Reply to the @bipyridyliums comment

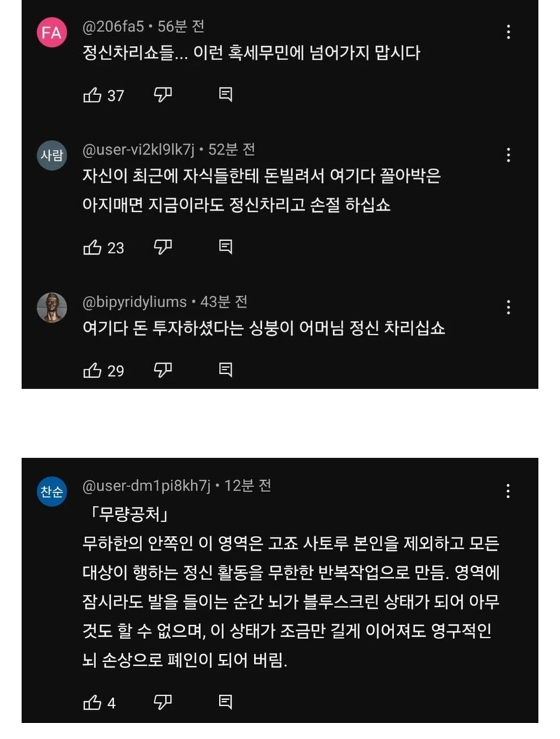coord(225,370)
